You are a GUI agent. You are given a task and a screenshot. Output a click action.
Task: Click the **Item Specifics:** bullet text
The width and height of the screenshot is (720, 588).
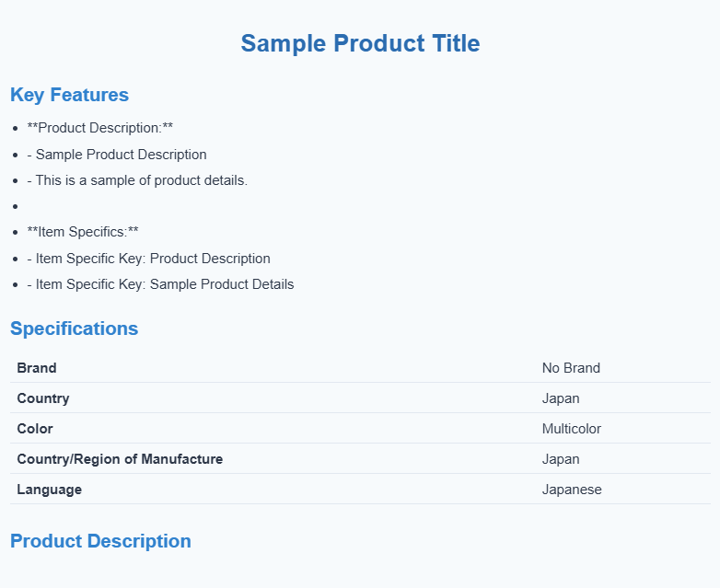pos(83,232)
